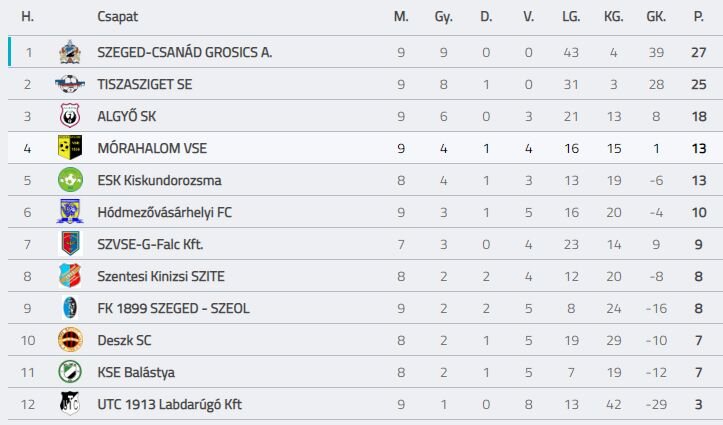
Task: Click the Hódmezővásárhelyi FC crest
Action: pos(69,212)
